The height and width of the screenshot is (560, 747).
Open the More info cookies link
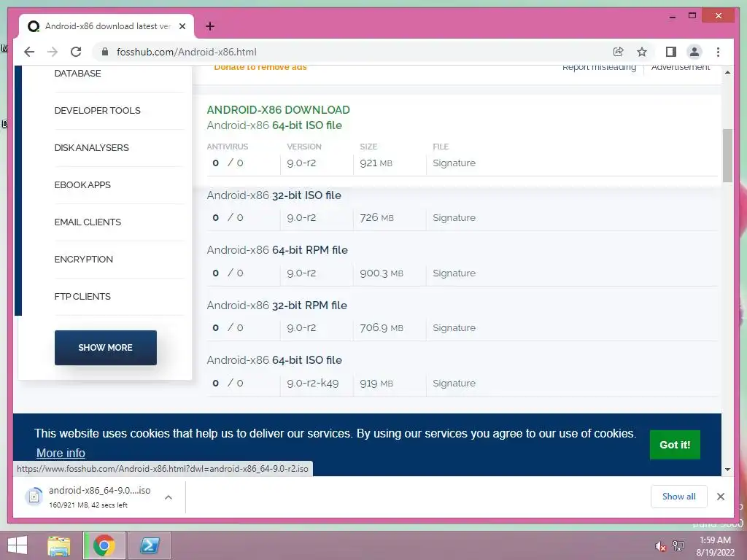click(x=61, y=453)
